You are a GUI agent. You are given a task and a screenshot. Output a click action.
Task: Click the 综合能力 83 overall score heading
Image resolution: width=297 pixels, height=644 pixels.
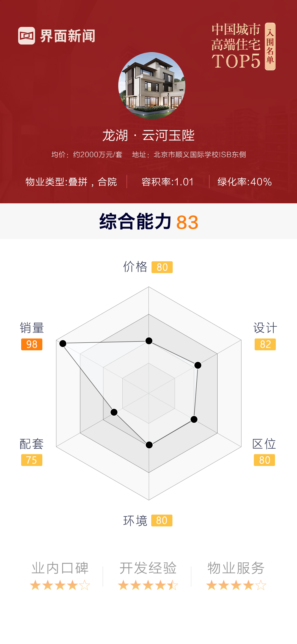coord(148,222)
